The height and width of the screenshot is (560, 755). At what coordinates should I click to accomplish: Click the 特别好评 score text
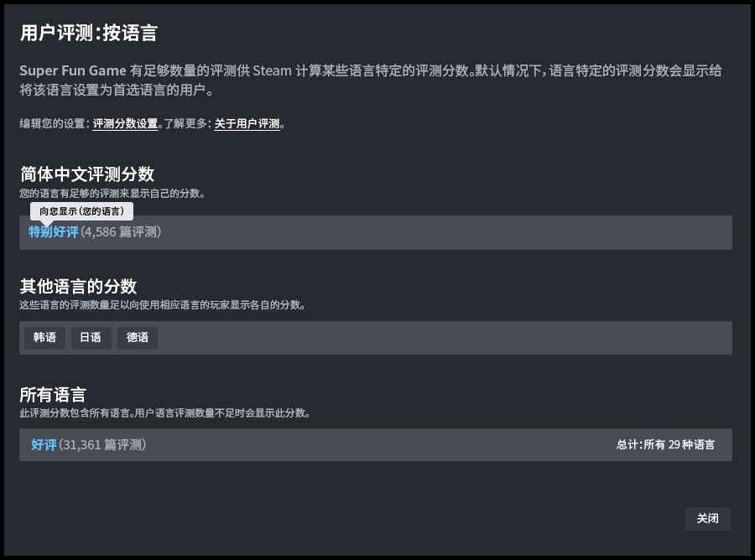coord(54,231)
